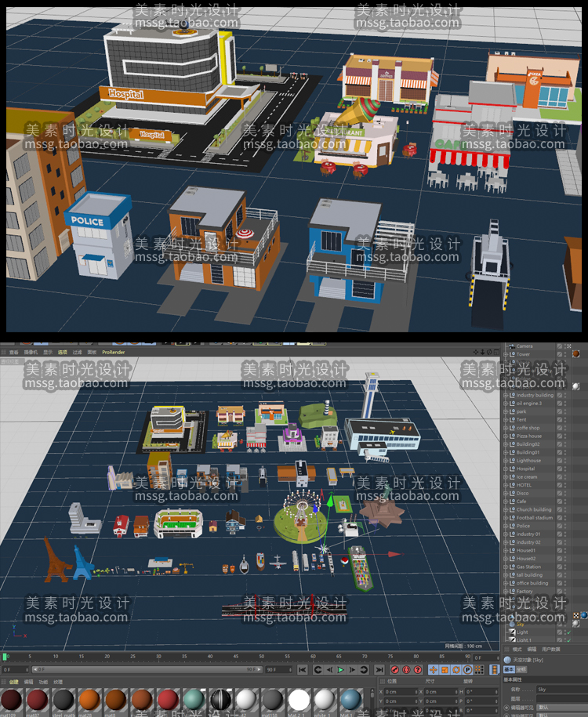Open the 显示 display viewport menu
The width and height of the screenshot is (588, 717).
(x=48, y=352)
